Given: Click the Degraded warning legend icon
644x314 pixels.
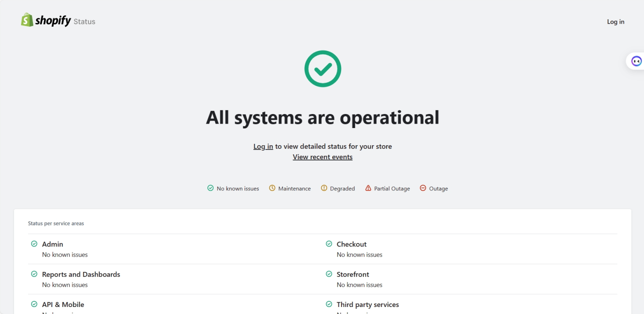Looking at the screenshot, I should 324,188.
